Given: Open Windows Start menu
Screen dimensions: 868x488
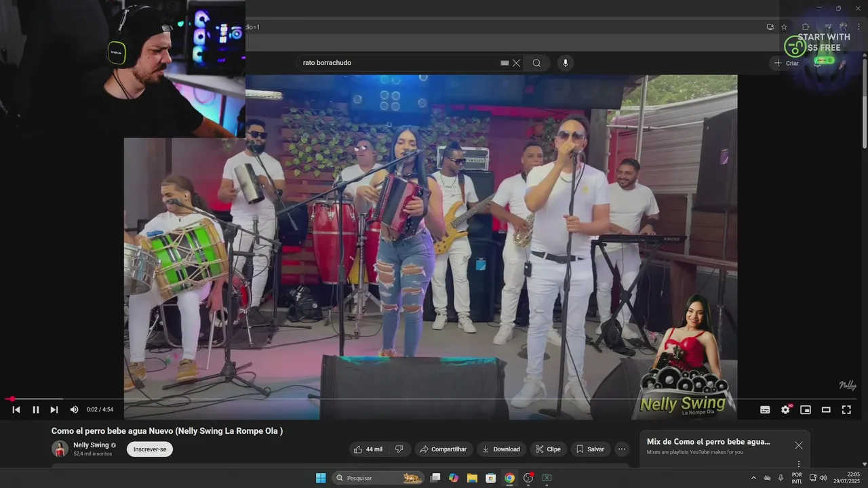Looking at the screenshot, I should point(321,478).
